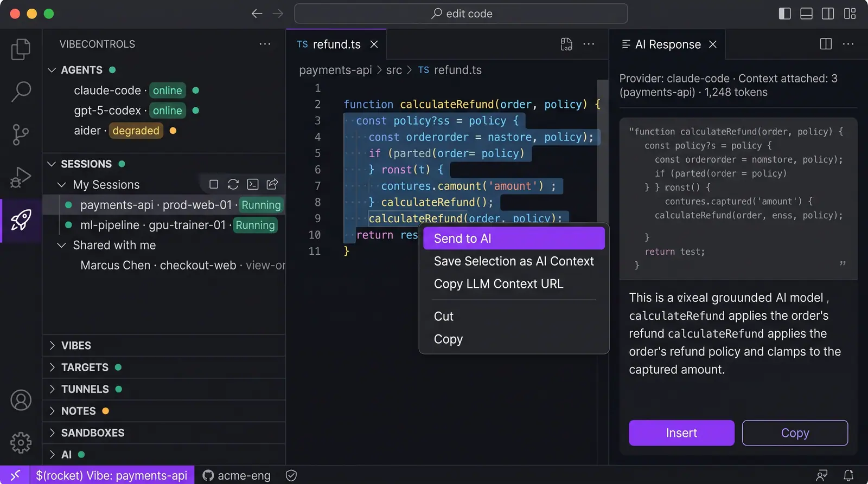The width and height of the screenshot is (868, 484).
Task: Open the Source Control view
Action: click(21, 134)
